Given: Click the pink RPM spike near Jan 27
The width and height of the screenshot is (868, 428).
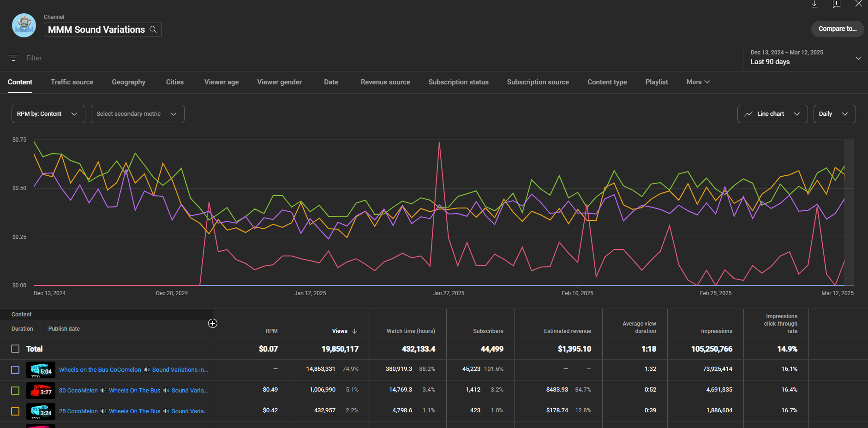Looking at the screenshot, I should [x=439, y=143].
